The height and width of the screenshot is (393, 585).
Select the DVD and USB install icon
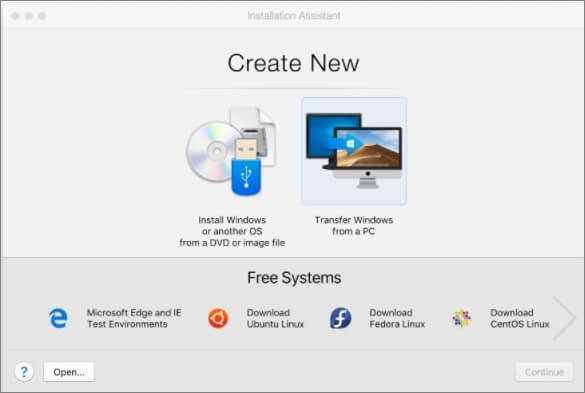pos(231,151)
